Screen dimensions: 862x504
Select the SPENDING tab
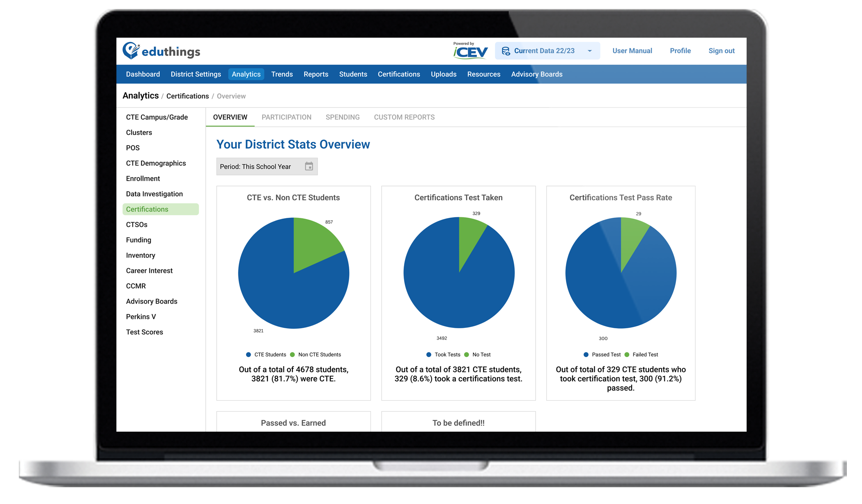343,117
